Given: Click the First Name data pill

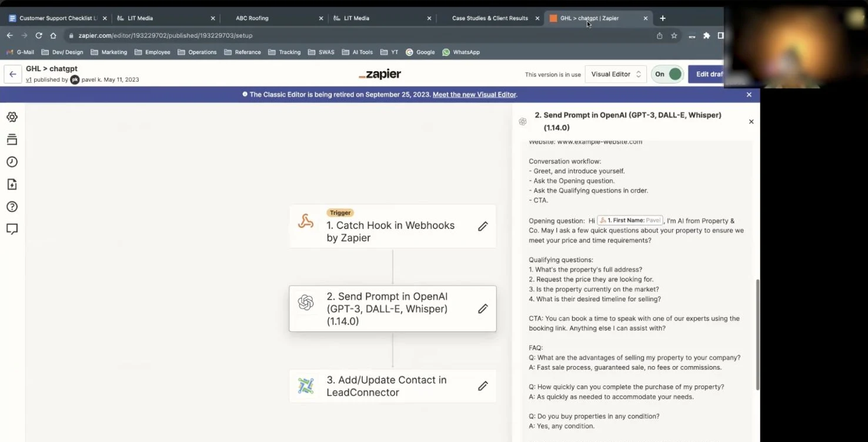Looking at the screenshot, I should [630, 221].
